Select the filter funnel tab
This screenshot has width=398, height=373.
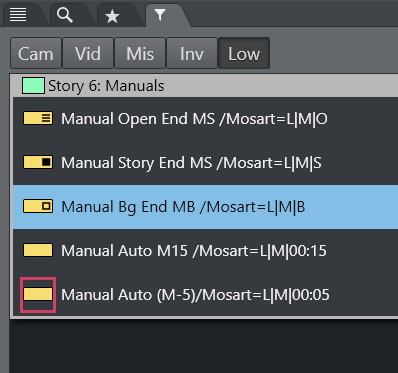point(160,15)
